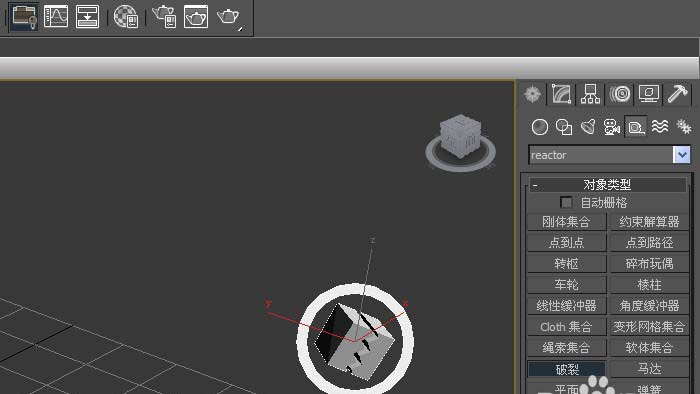Select the Geometry category icon

click(540, 127)
